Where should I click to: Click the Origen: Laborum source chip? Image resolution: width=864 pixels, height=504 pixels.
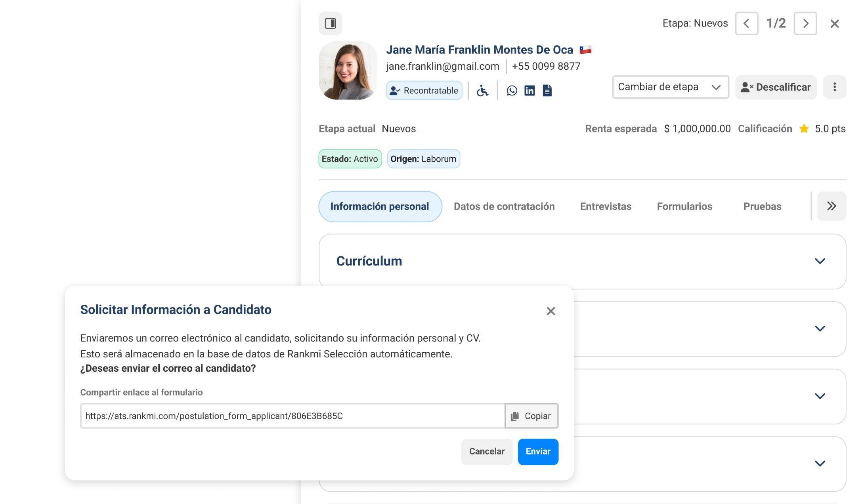tap(423, 158)
